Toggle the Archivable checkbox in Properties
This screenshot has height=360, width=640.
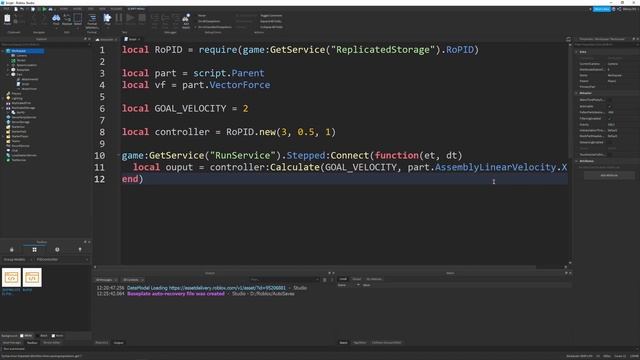[610, 106]
